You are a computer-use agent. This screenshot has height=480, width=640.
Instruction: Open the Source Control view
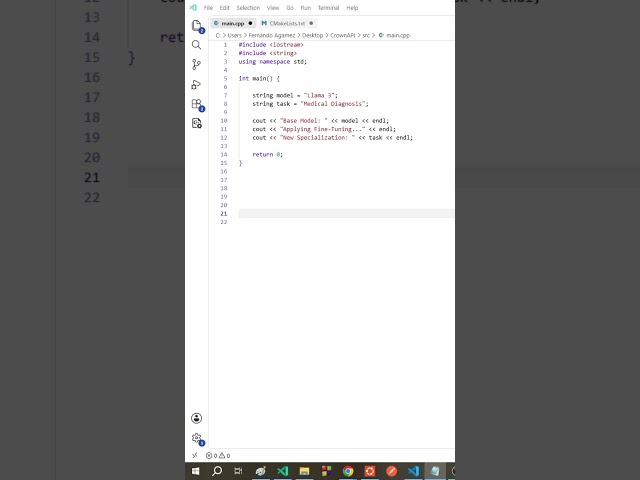pos(196,64)
